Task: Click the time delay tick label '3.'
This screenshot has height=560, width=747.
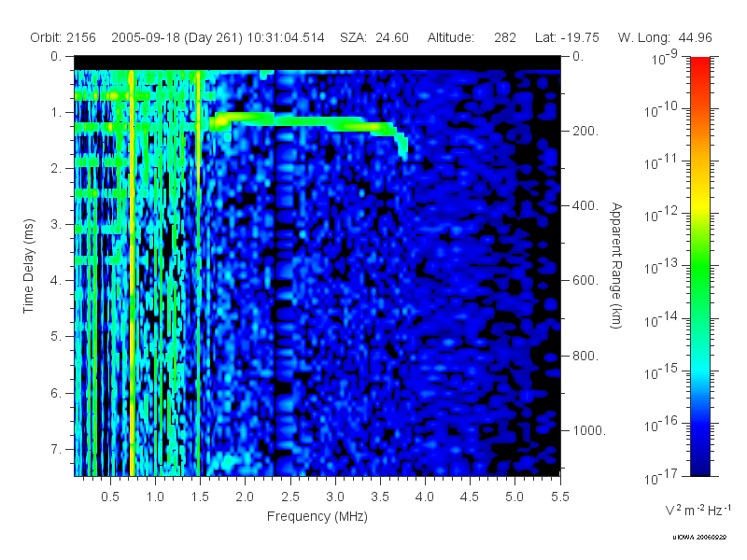Action: tap(56, 224)
